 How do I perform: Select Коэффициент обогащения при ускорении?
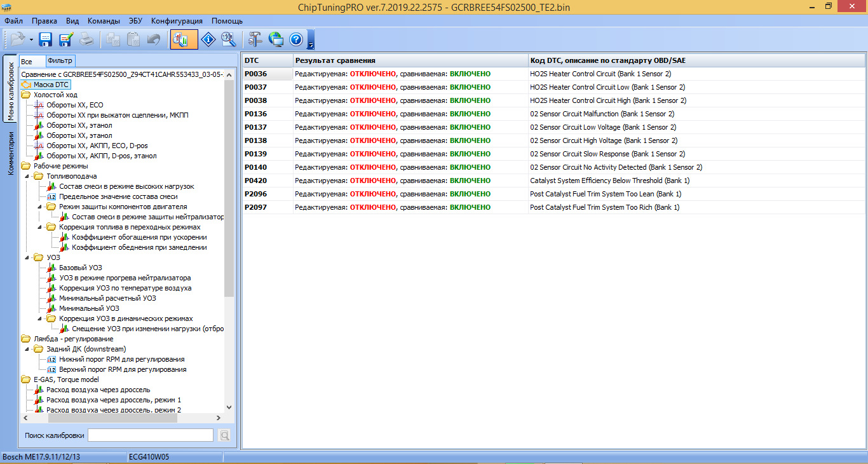[139, 237]
